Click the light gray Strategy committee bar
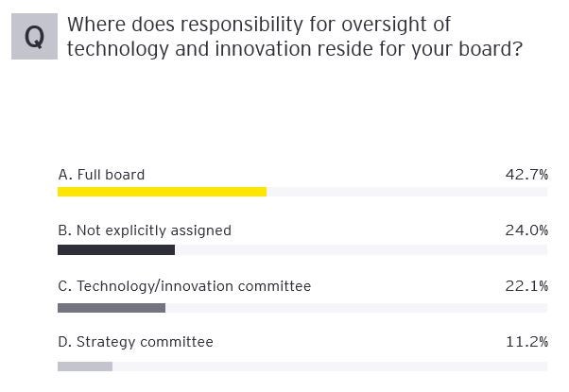 point(85,366)
